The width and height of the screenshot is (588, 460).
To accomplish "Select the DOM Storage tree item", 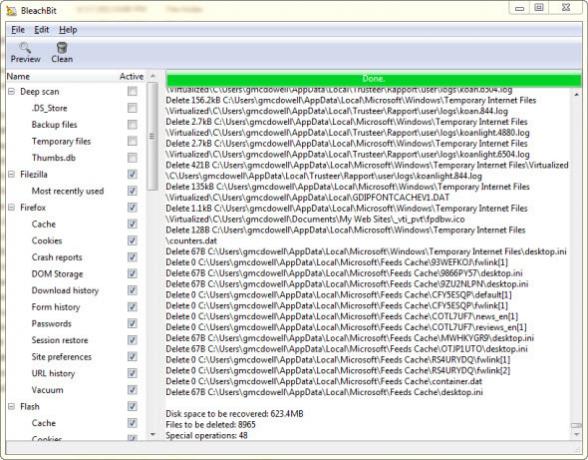I will tap(57, 274).
